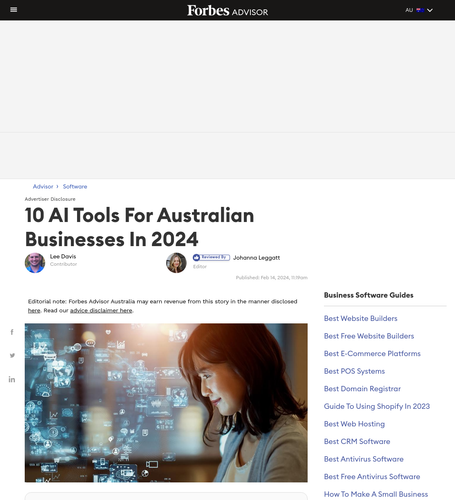Click the article headline '10 AI Tools'
This screenshot has width=455, height=500.
(x=139, y=227)
